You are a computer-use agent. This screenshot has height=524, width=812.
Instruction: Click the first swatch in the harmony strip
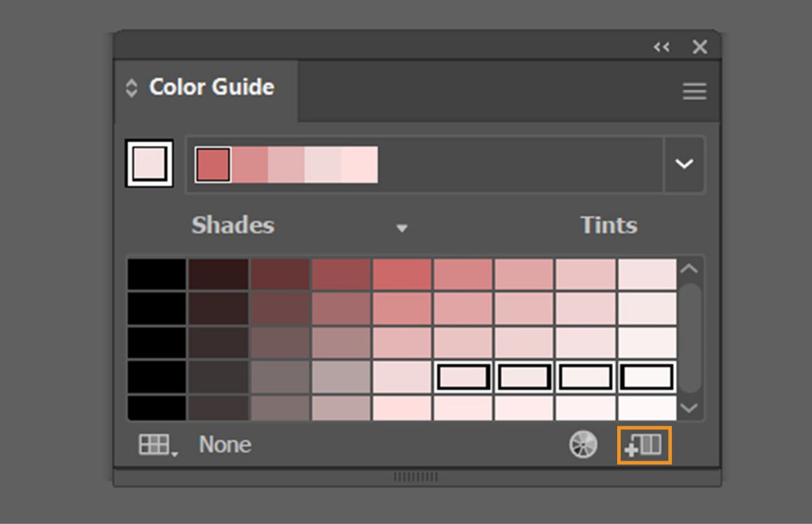click(214, 164)
